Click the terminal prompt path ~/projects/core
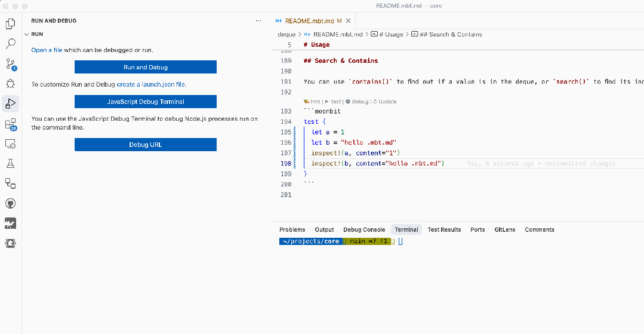The width and height of the screenshot is (644, 334). 311,241
